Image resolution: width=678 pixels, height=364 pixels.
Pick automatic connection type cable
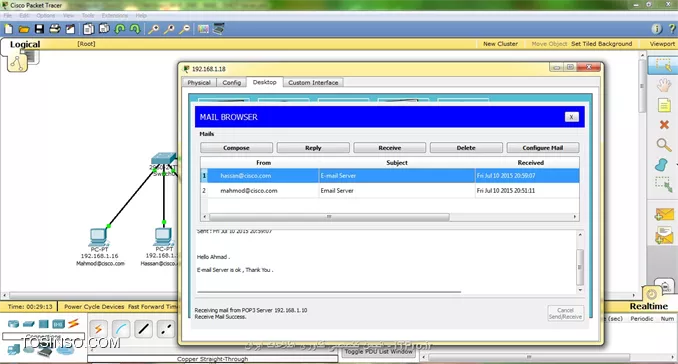pos(98,329)
